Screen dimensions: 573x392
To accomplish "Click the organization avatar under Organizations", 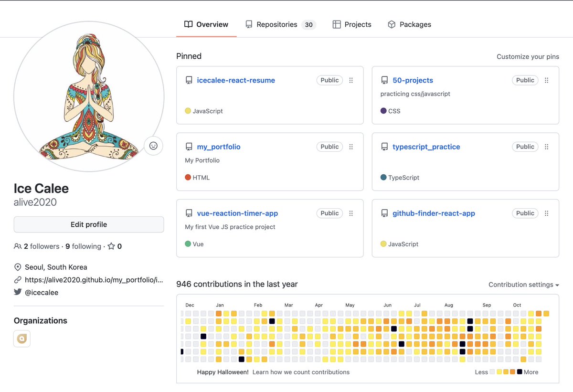I will point(22,339).
